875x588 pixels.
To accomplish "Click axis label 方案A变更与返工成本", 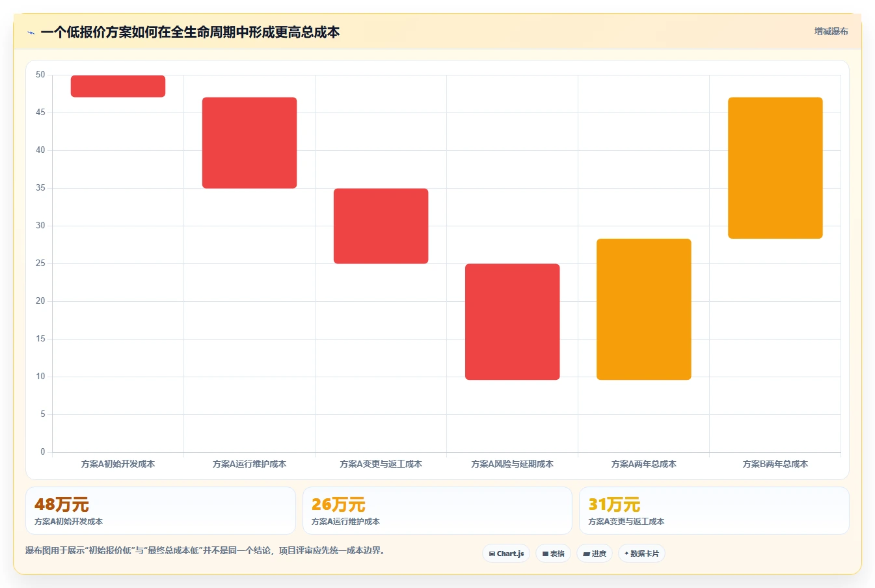I will coord(381,464).
